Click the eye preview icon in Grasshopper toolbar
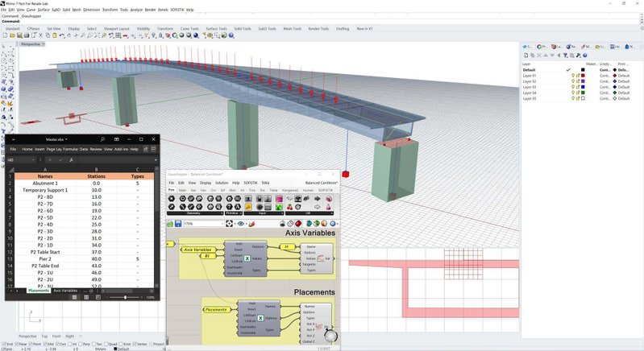This screenshot has height=351, width=644. point(241,223)
